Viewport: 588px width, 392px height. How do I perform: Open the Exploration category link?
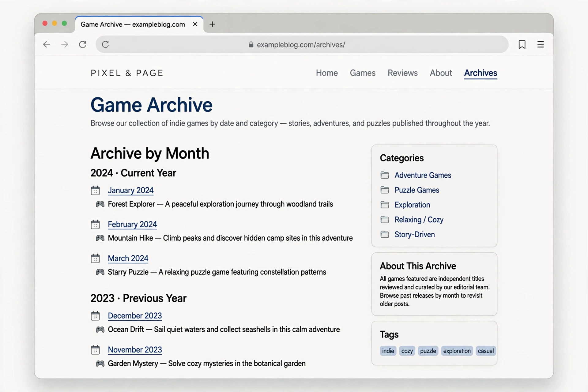pyautogui.click(x=412, y=205)
